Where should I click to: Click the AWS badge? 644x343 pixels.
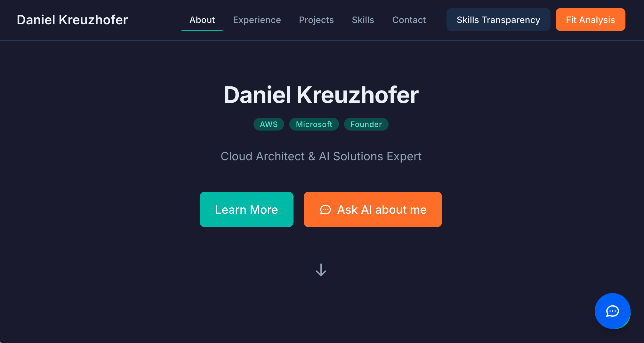click(x=269, y=124)
